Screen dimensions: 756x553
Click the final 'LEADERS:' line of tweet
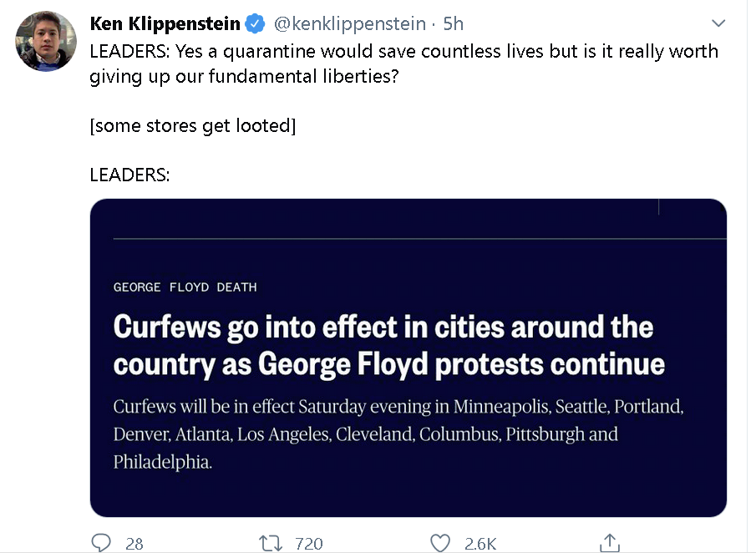click(129, 175)
